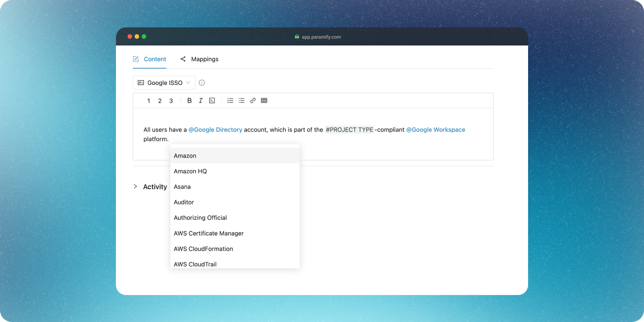
Task: Apply heading level 1
Action: point(149,101)
